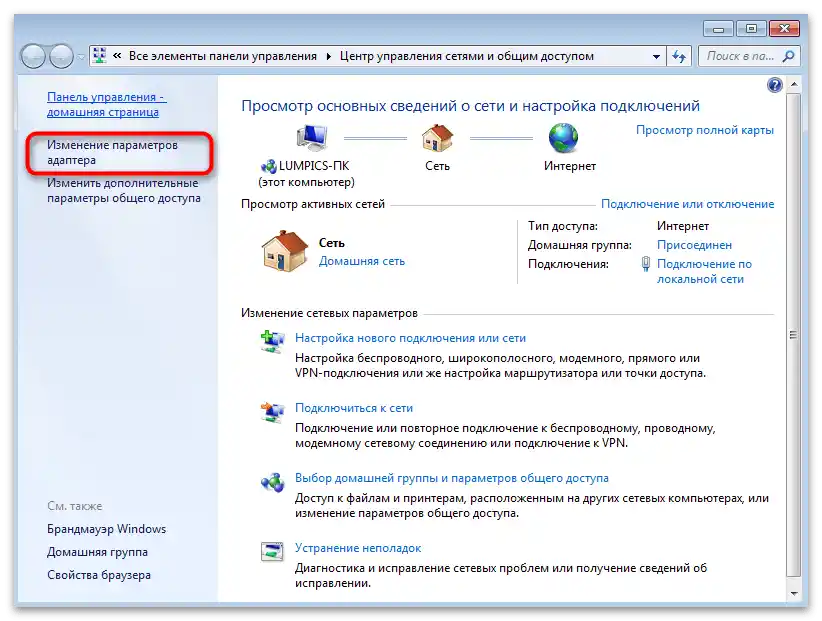Click Подключение или отключение link
Viewport: 822px width, 621px height.
point(687,204)
